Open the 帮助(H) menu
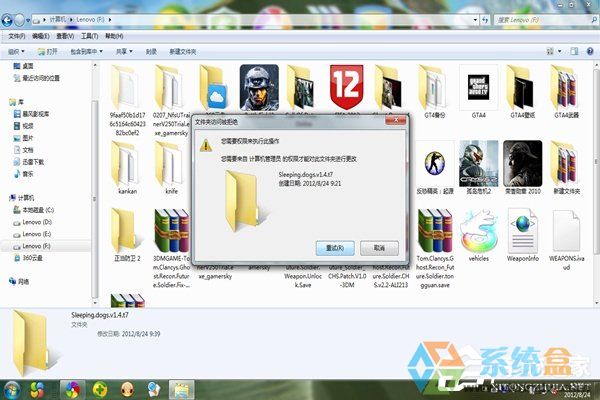Viewport: 600px width, 400px height. [114, 36]
